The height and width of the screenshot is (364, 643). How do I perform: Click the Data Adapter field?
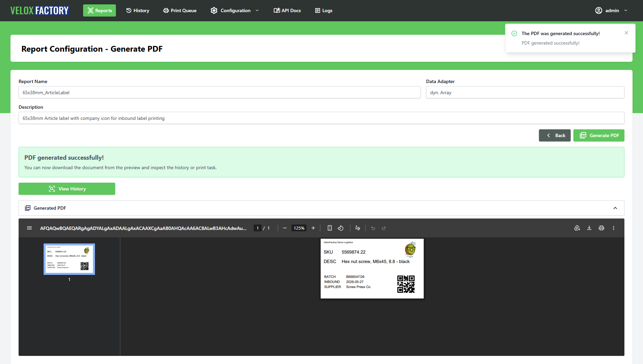[x=525, y=93]
